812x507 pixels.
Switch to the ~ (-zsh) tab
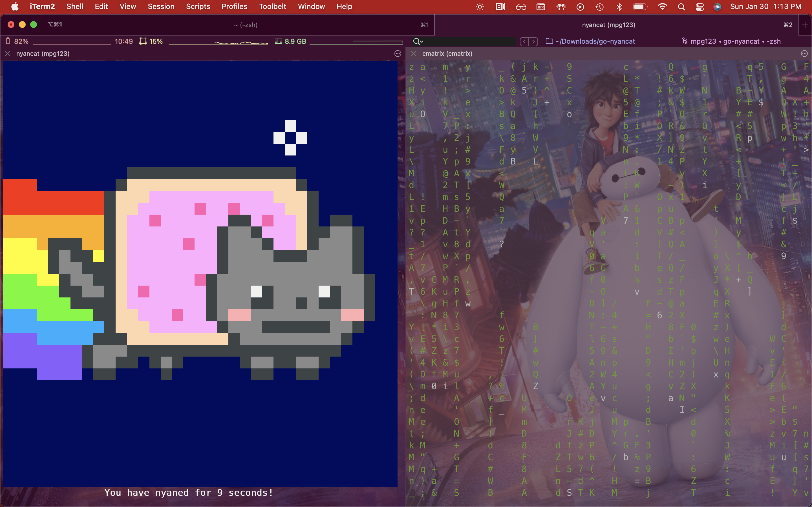coord(246,25)
